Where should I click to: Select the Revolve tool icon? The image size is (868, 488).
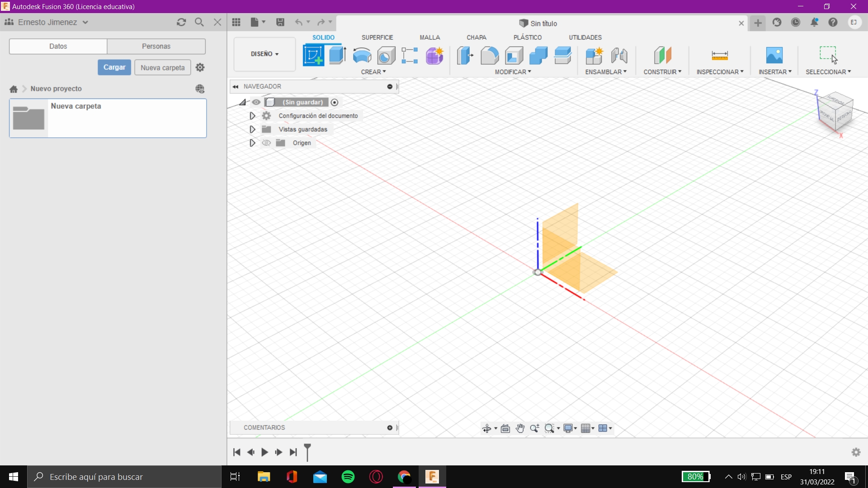coord(362,56)
